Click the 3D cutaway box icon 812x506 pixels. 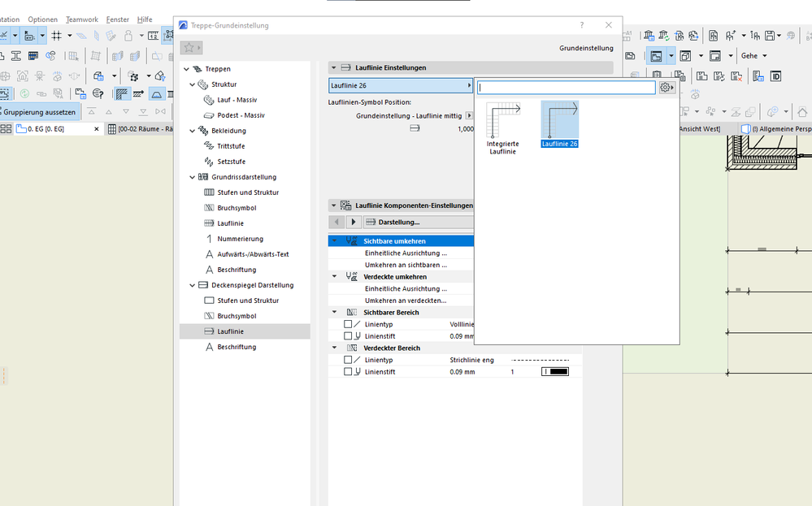(98, 76)
